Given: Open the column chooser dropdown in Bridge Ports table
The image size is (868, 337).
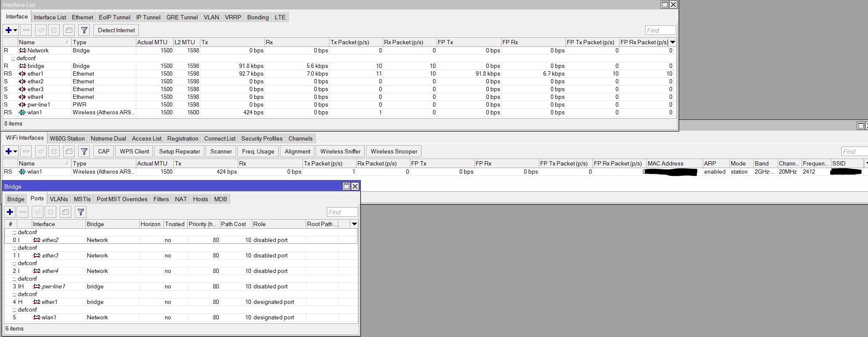Looking at the screenshot, I should [x=354, y=224].
